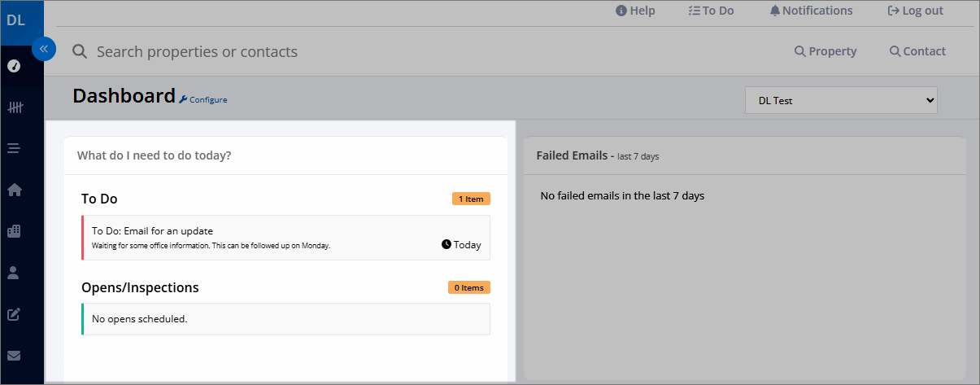Log out using the top bar link
This screenshot has height=385, width=980.
916,11
